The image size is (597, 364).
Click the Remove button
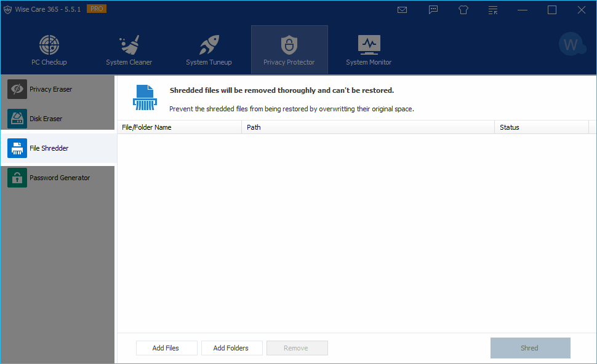pos(297,348)
